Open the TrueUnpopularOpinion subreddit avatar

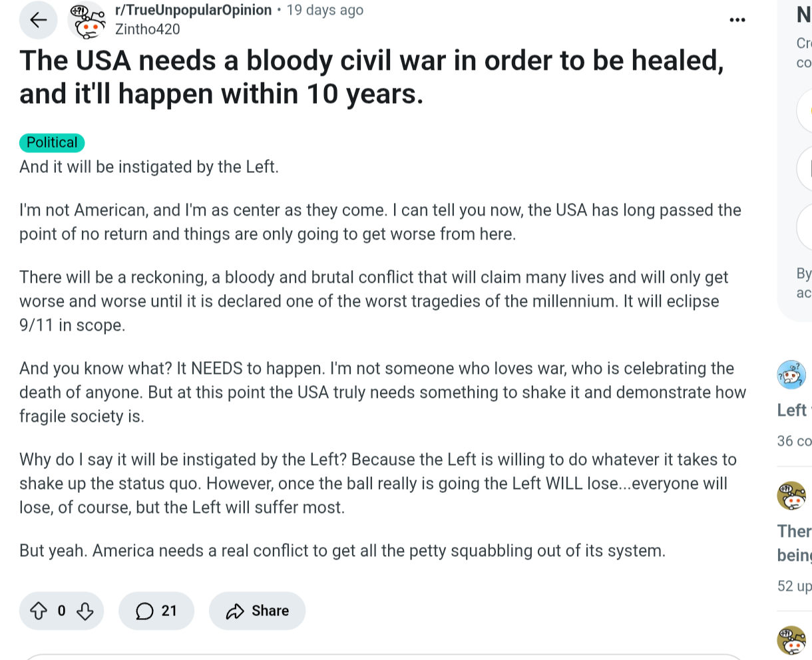coord(87,21)
